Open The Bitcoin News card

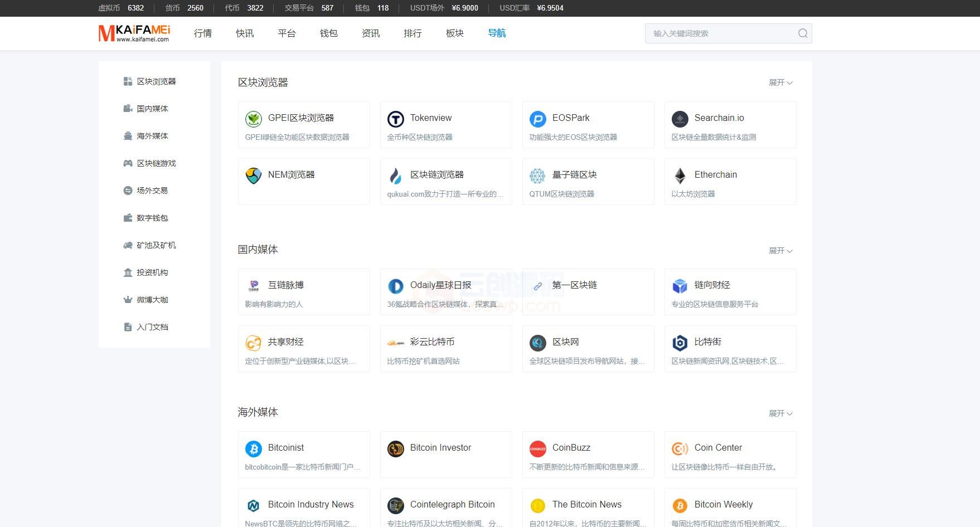point(588,508)
